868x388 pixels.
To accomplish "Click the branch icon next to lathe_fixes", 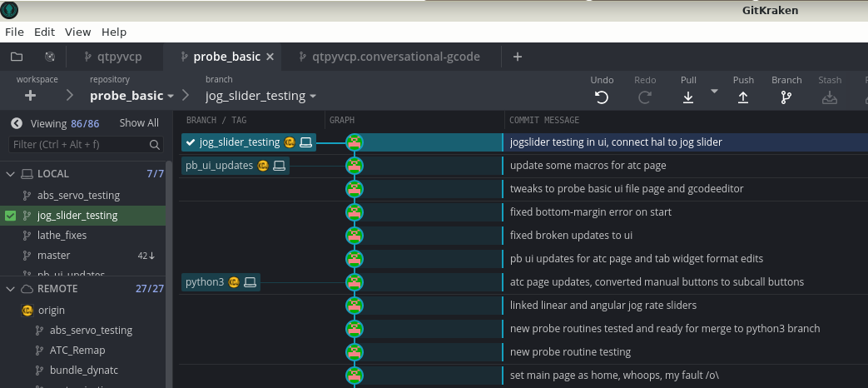I will coord(26,236).
